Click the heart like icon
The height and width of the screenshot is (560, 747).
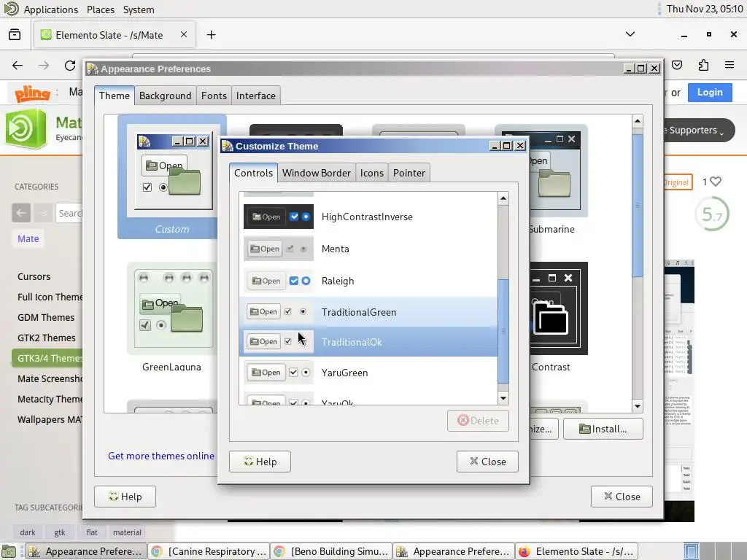(715, 182)
